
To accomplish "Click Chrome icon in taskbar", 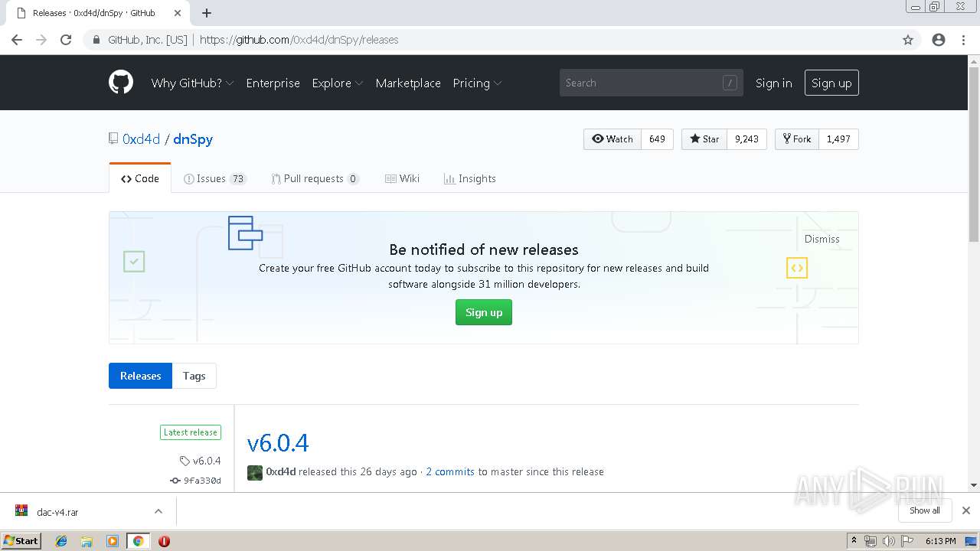I will pyautogui.click(x=139, y=541).
